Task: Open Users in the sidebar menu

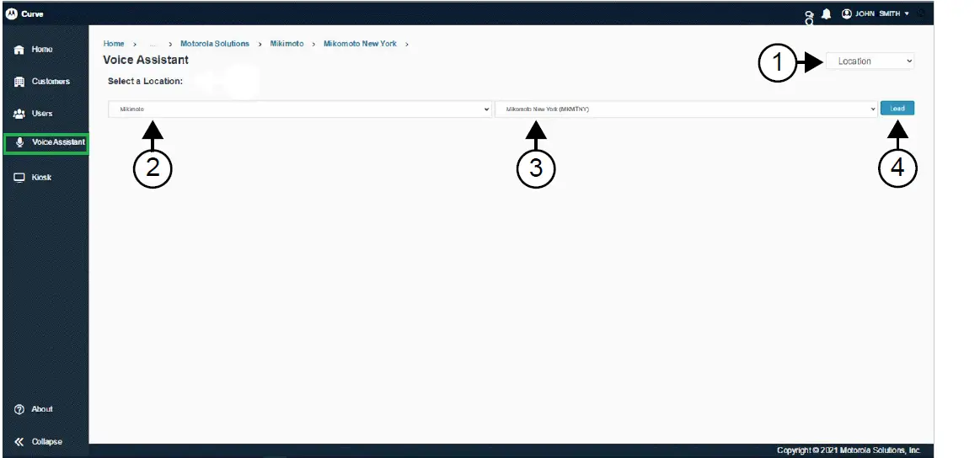Action: [42, 114]
